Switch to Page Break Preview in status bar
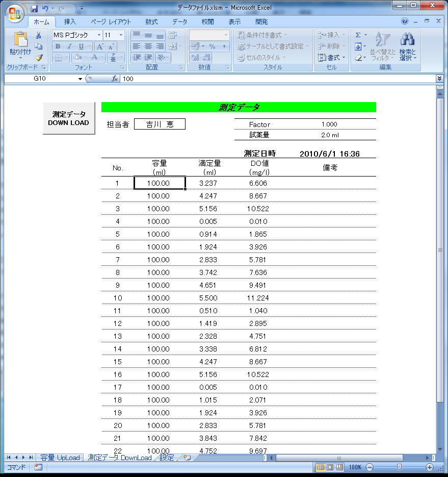448x477 pixels. [x=339, y=467]
